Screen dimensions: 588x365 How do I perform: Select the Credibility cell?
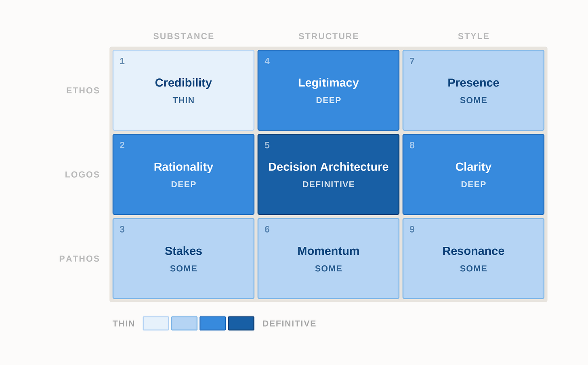pyautogui.click(x=183, y=90)
